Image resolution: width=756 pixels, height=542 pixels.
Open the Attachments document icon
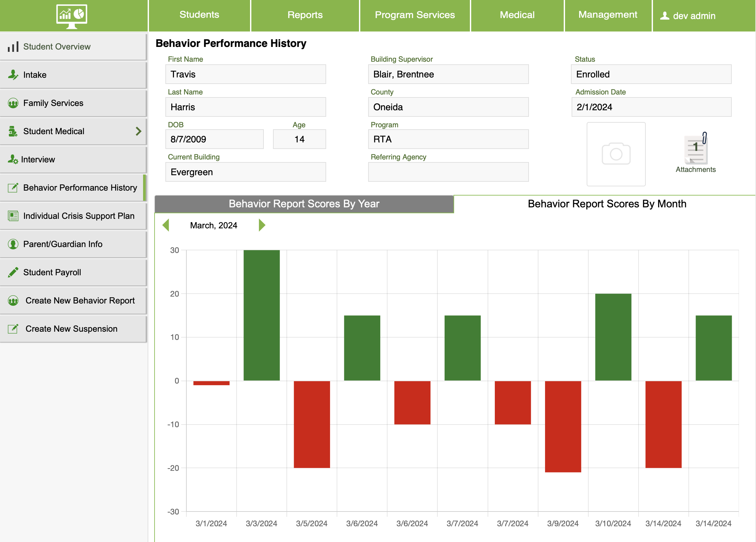(696, 148)
